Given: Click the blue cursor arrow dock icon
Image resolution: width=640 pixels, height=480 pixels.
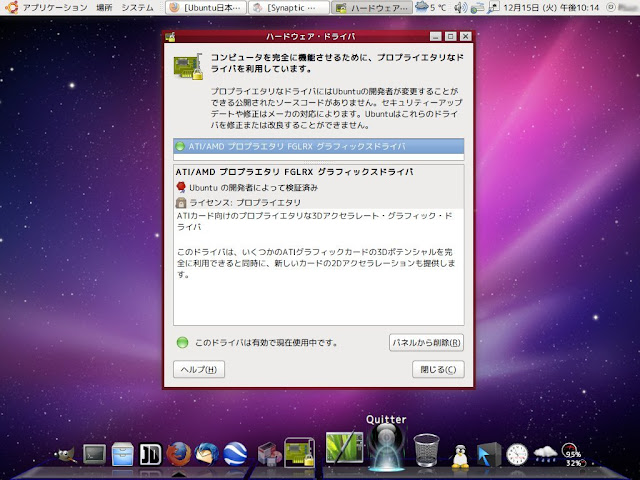Looking at the screenshot, I should point(489,454).
